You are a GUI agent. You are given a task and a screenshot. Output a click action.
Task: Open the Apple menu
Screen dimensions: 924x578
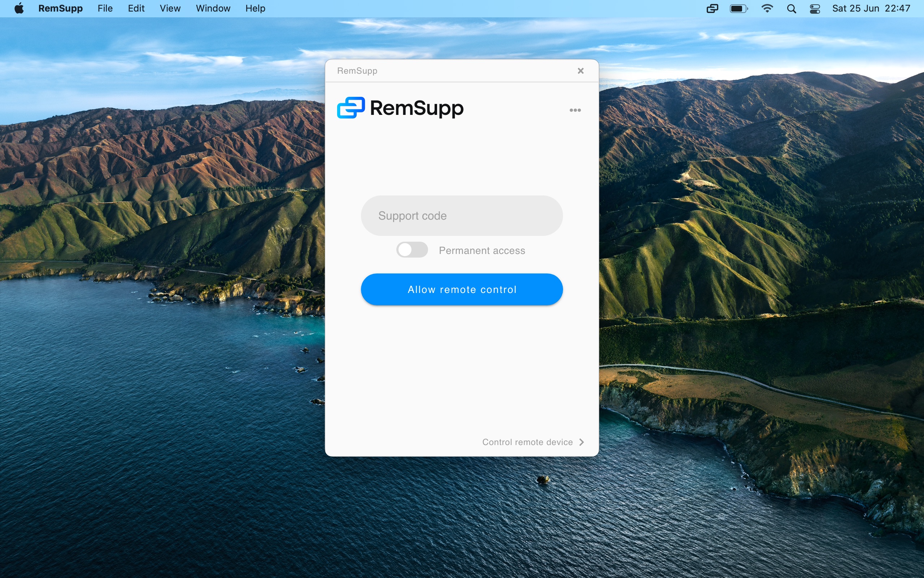click(x=19, y=8)
